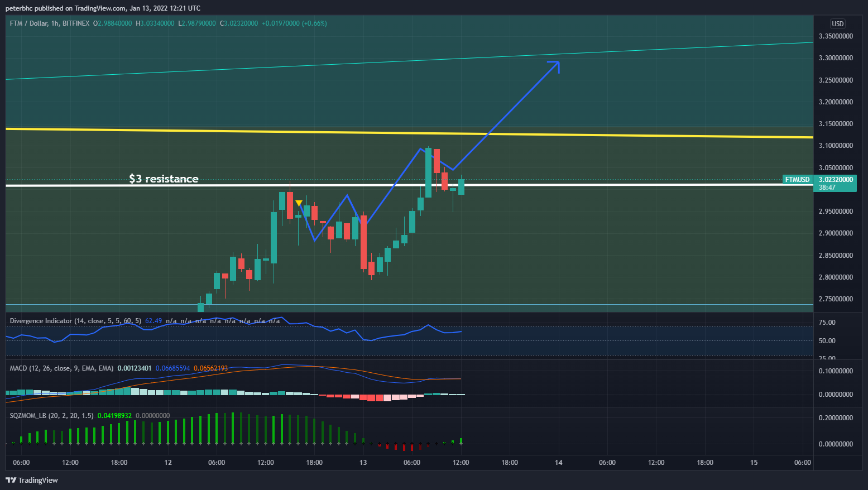The width and height of the screenshot is (868, 490).
Task: Click the 2.75000000 price axis label
Action: click(836, 299)
